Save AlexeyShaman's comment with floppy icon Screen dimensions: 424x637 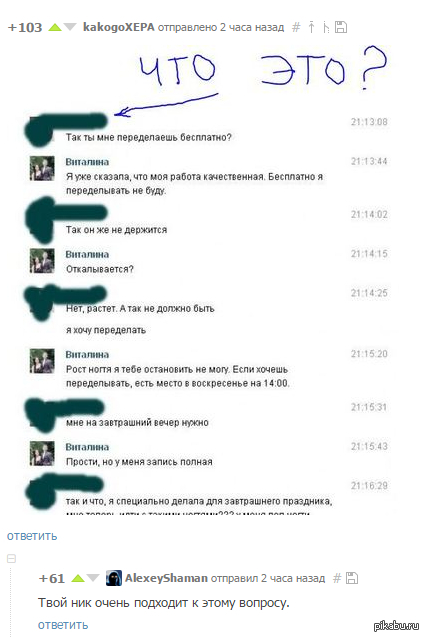click(x=352, y=578)
